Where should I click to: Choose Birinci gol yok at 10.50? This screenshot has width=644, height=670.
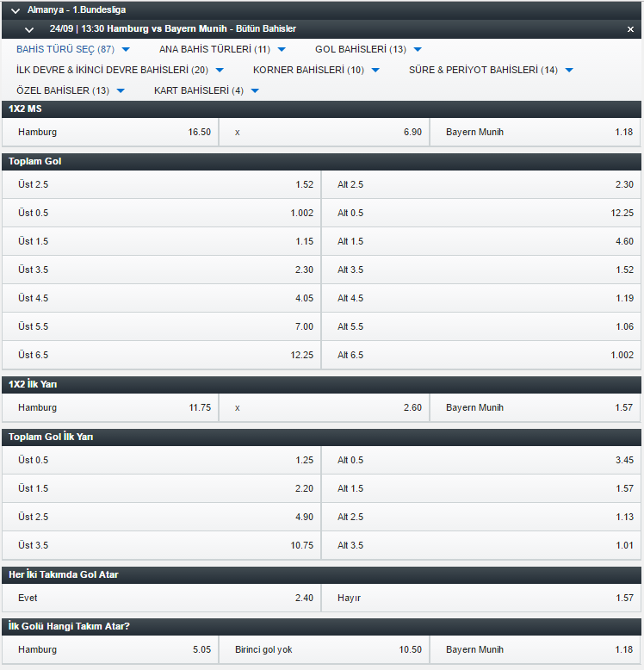click(323, 649)
